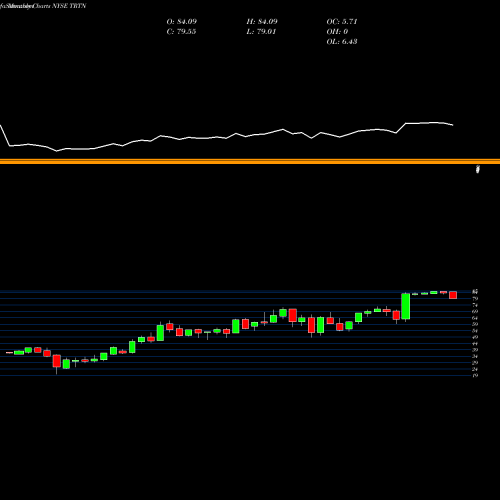
Task: Click the 54 price axis label
Action: pyautogui.click(x=475, y=331)
